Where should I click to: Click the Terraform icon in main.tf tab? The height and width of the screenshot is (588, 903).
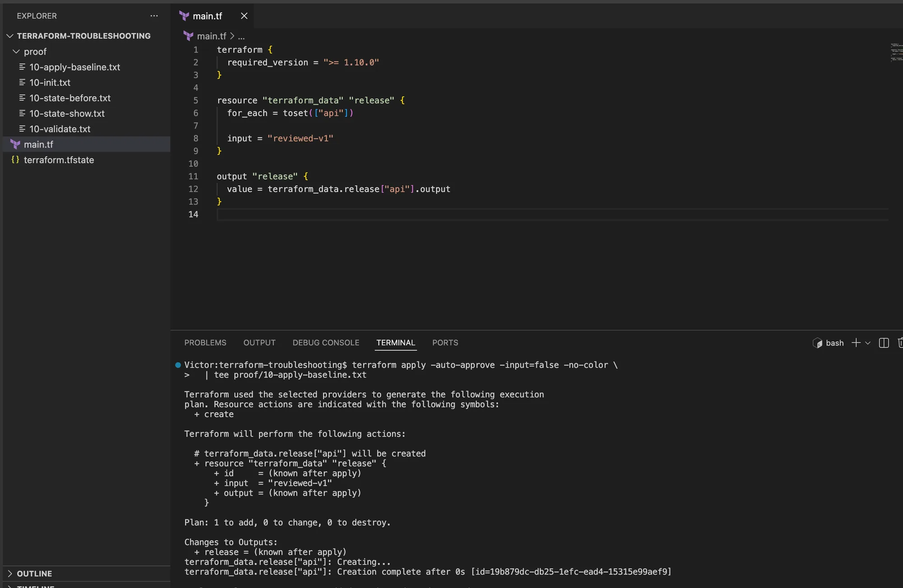point(184,16)
